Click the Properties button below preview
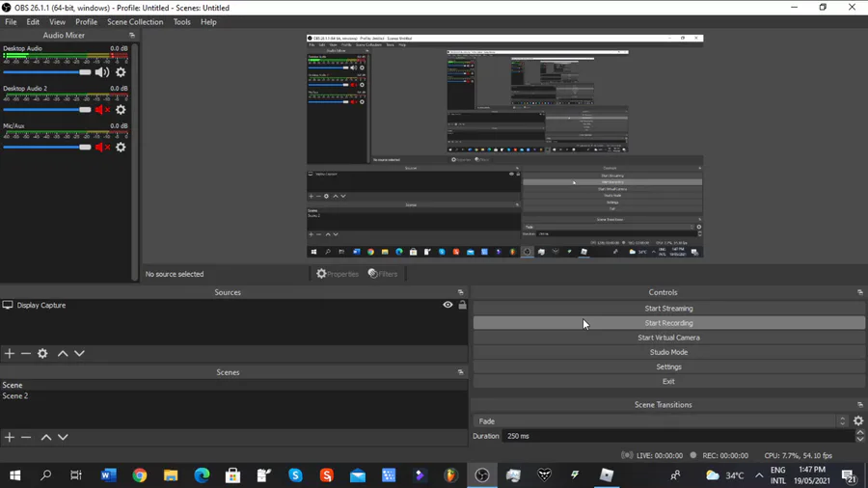The image size is (868, 488). click(x=338, y=274)
